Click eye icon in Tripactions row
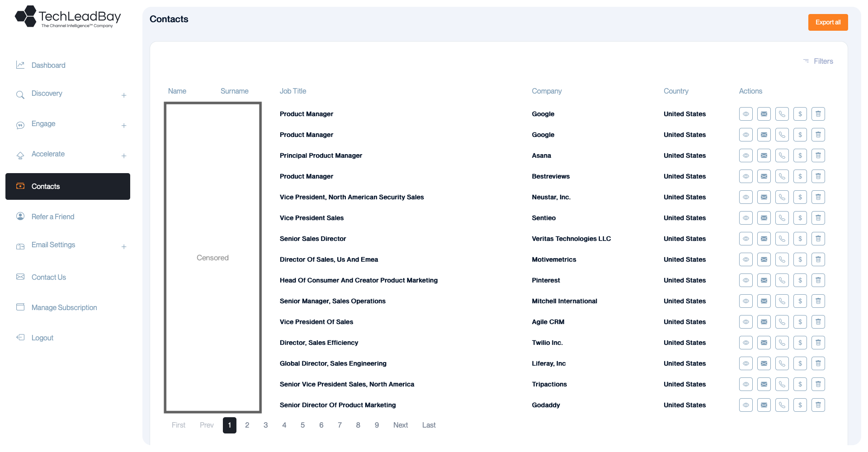This screenshot has width=868, height=452. tap(746, 384)
